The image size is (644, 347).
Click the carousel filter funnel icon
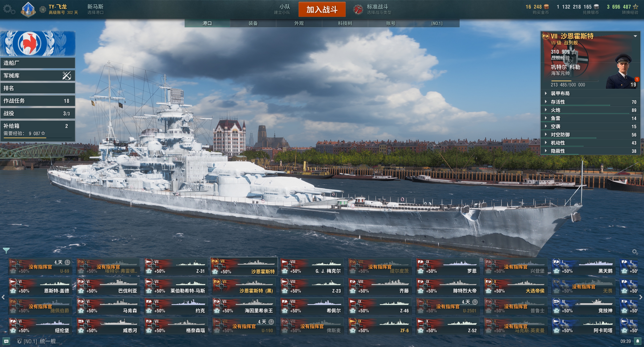click(x=6, y=251)
